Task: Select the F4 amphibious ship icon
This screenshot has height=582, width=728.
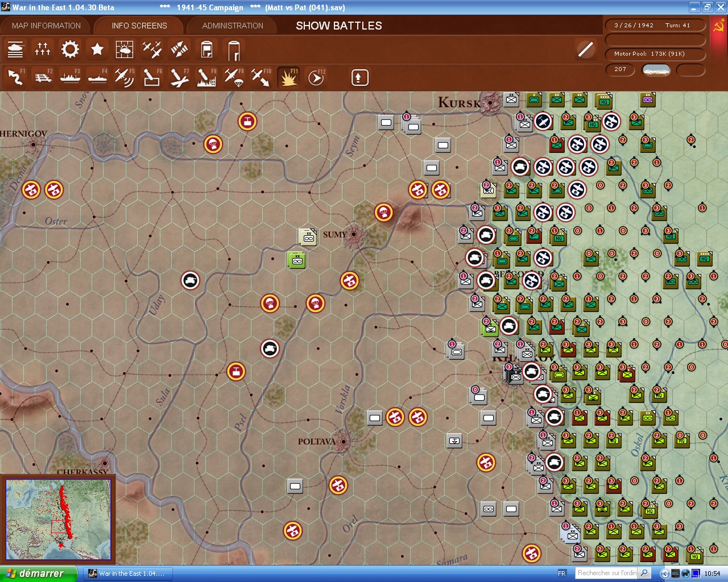Action: 97,77
